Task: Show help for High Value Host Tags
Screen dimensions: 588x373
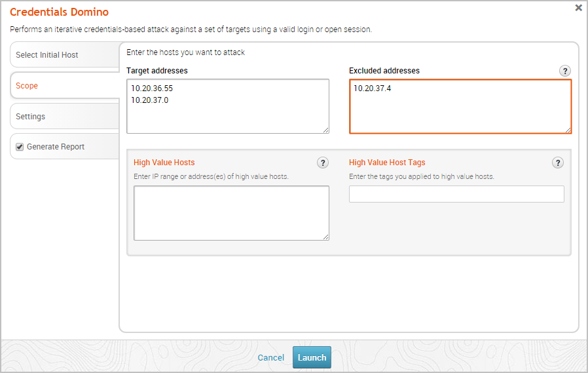Action: click(557, 163)
